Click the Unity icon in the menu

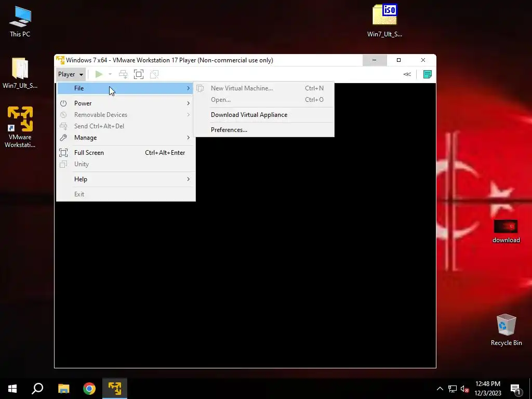click(x=63, y=164)
